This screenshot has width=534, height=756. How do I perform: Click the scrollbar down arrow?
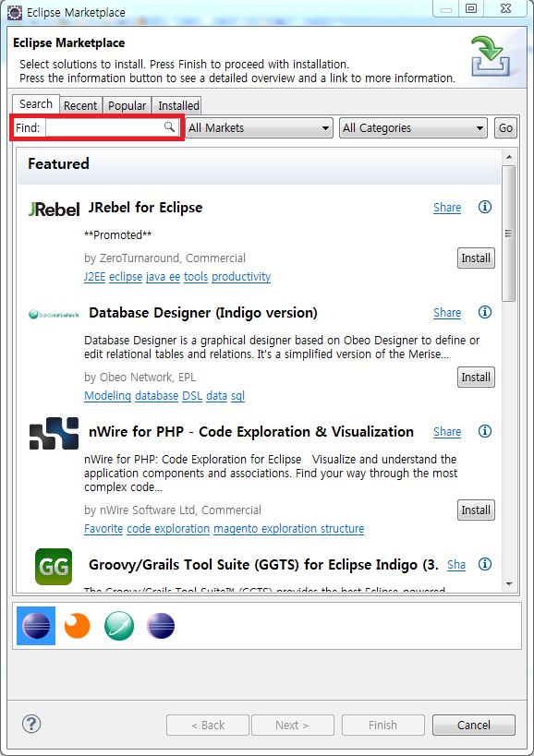click(x=509, y=584)
